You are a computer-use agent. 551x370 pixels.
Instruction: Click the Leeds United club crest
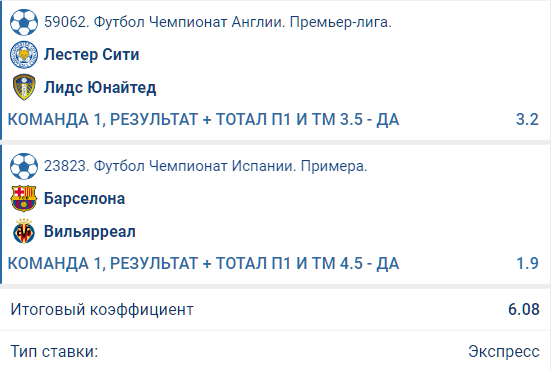[x=24, y=87]
